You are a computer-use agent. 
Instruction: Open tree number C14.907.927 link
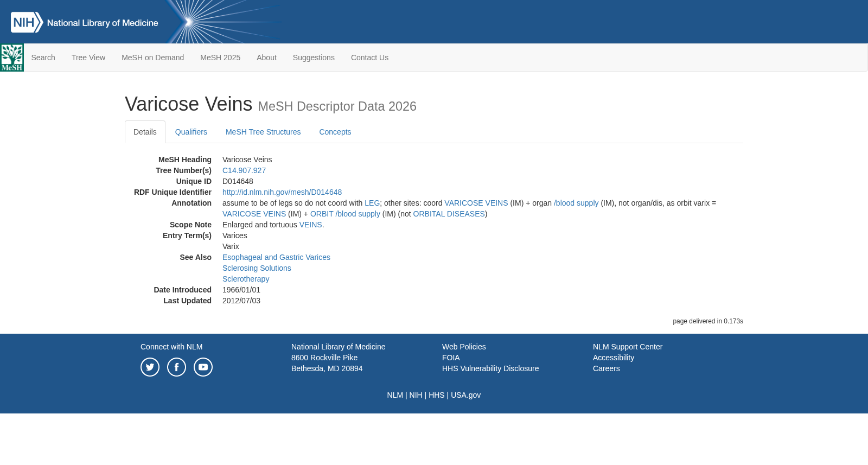click(x=244, y=170)
